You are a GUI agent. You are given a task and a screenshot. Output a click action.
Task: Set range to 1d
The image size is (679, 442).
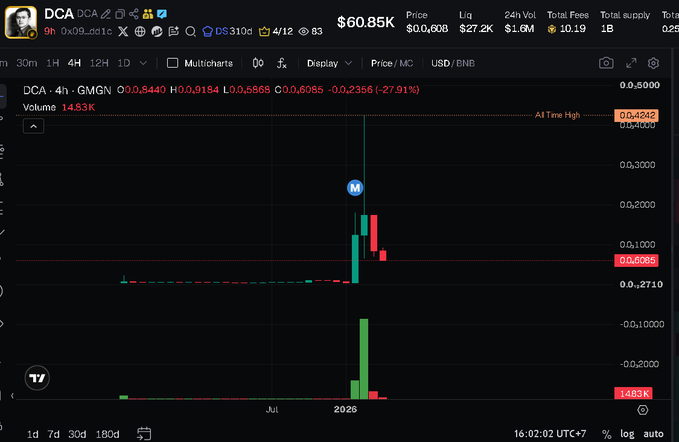(x=32, y=434)
